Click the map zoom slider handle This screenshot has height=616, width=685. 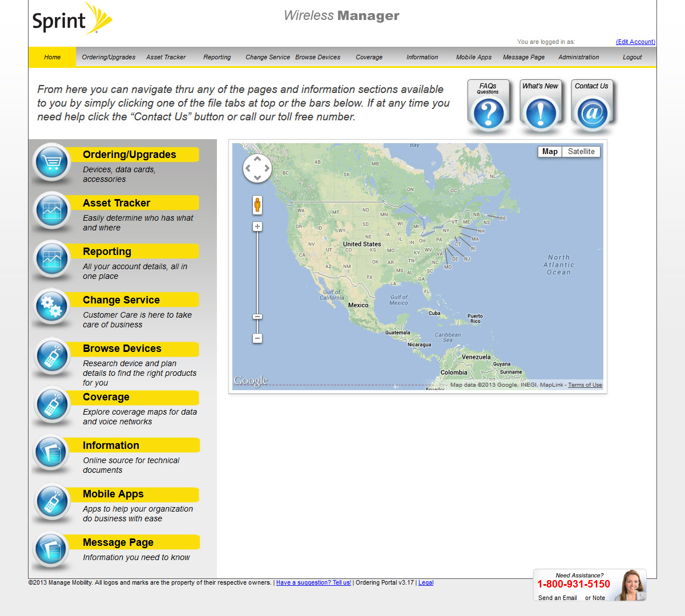pyautogui.click(x=257, y=317)
